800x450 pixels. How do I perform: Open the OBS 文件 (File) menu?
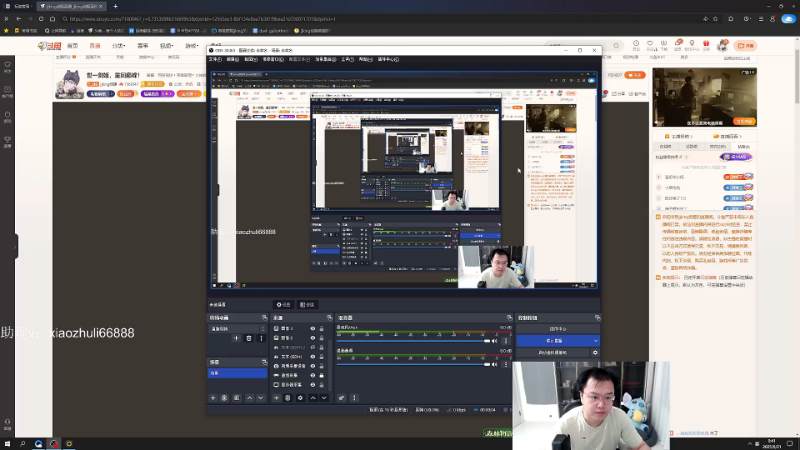[214, 59]
